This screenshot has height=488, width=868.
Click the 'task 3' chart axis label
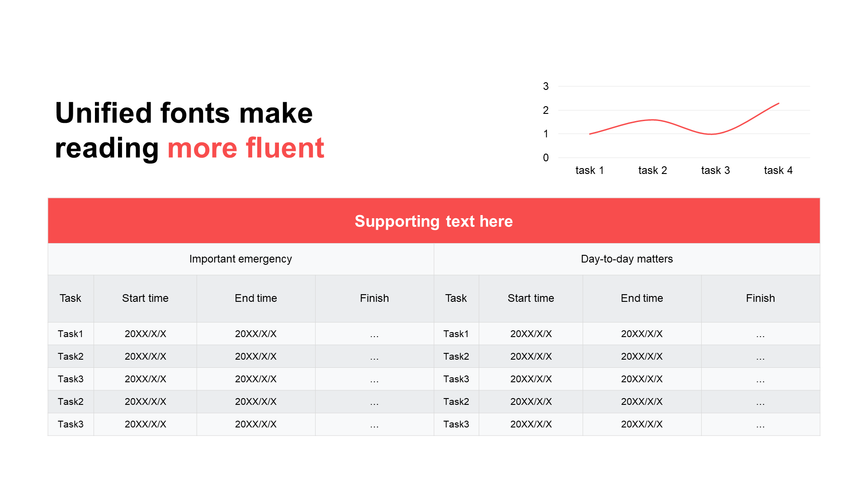pyautogui.click(x=715, y=170)
